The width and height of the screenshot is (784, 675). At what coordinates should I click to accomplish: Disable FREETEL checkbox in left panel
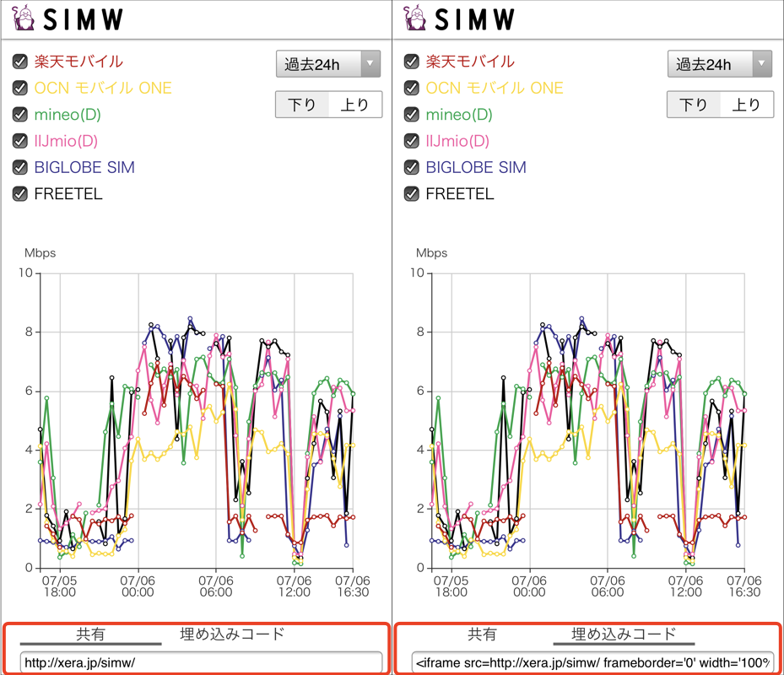pos(20,193)
